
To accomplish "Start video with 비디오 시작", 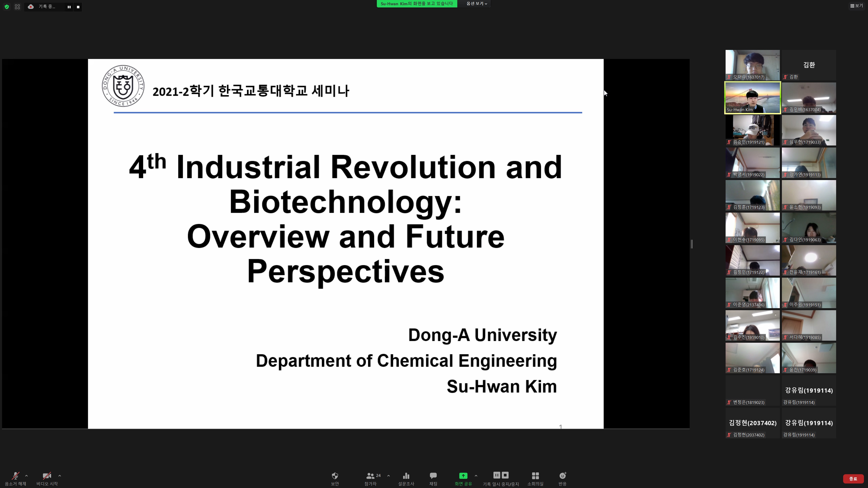I will pos(47,479).
